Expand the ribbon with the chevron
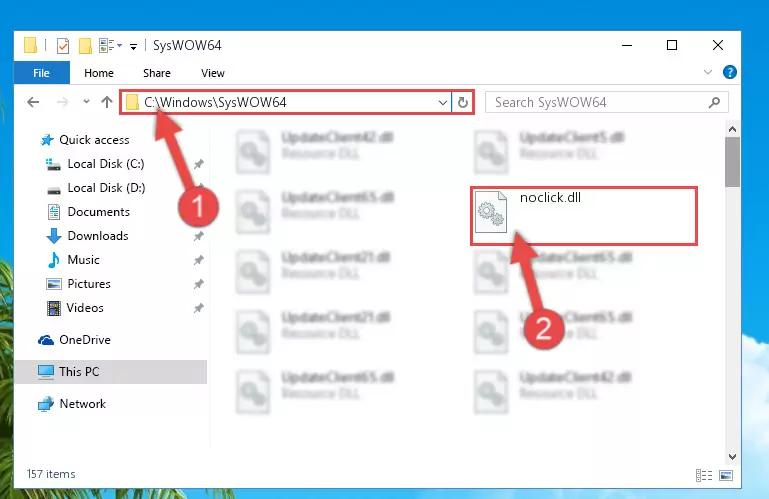Screen dimensions: 769x499 (x=708, y=72)
